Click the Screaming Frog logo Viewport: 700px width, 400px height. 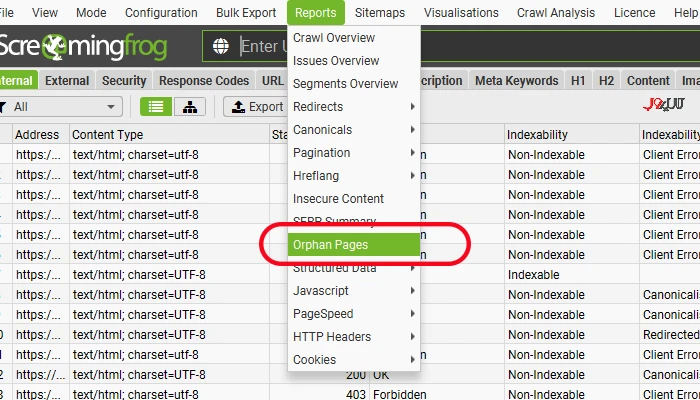[x=83, y=46]
